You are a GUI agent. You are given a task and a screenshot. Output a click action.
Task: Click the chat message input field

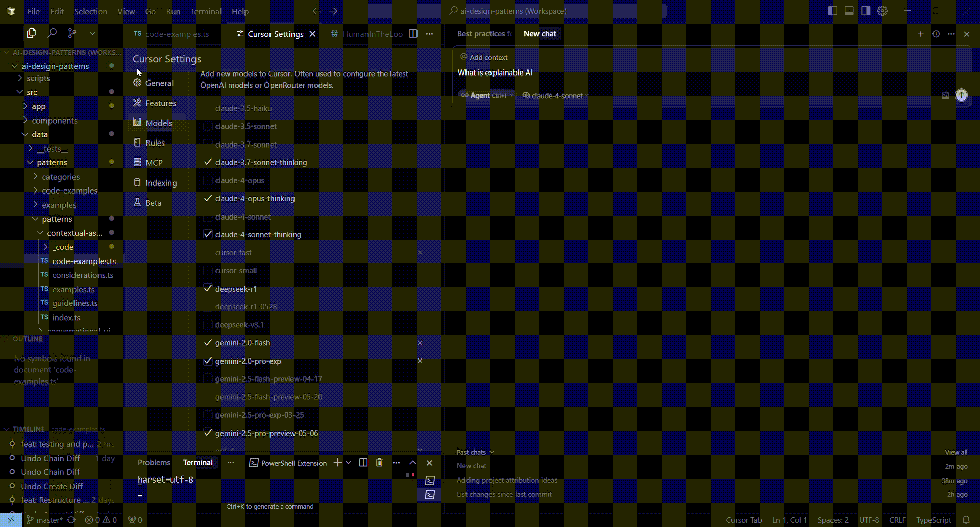pyautogui.click(x=712, y=73)
